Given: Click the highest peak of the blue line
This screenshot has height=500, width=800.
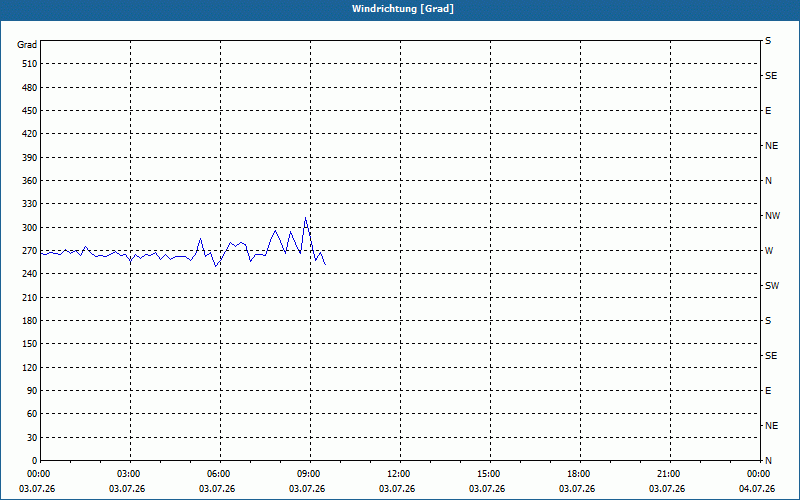Looking at the screenshot, I should 305,218.
